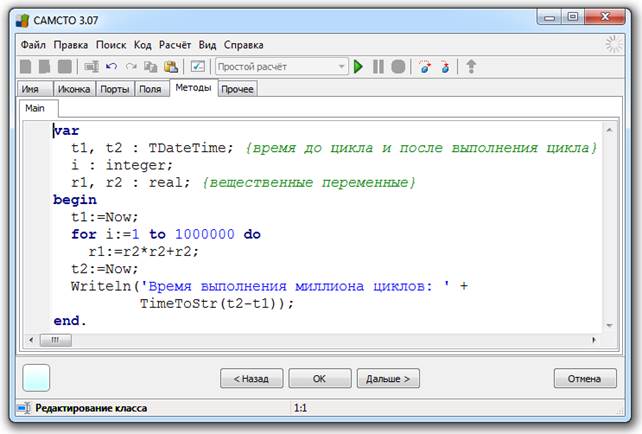Click the 'i : integer;' declaration
642x434 pixels.
coord(122,165)
